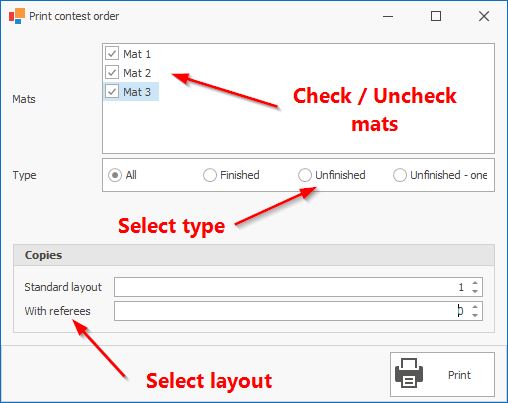The height and width of the screenshot is (403, 508).
Task: Increase With referees copies with up arrow
Action: tap(475, 307)
